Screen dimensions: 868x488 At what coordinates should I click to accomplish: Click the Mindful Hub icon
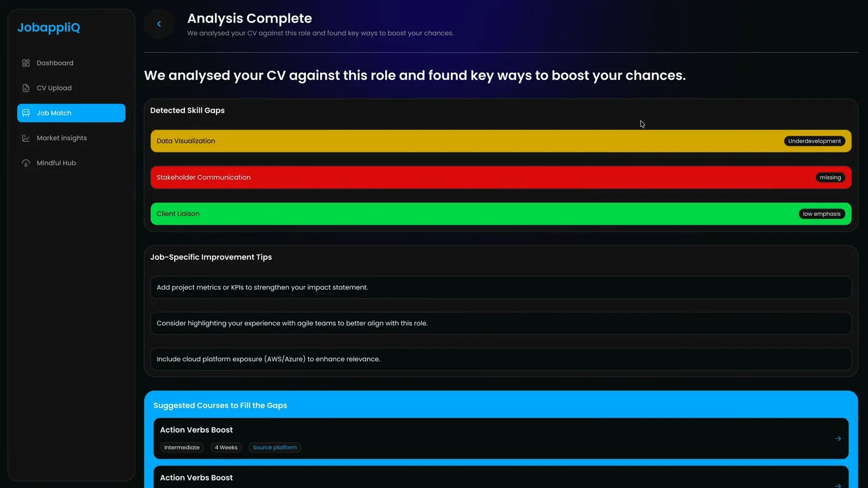[25, 163]
